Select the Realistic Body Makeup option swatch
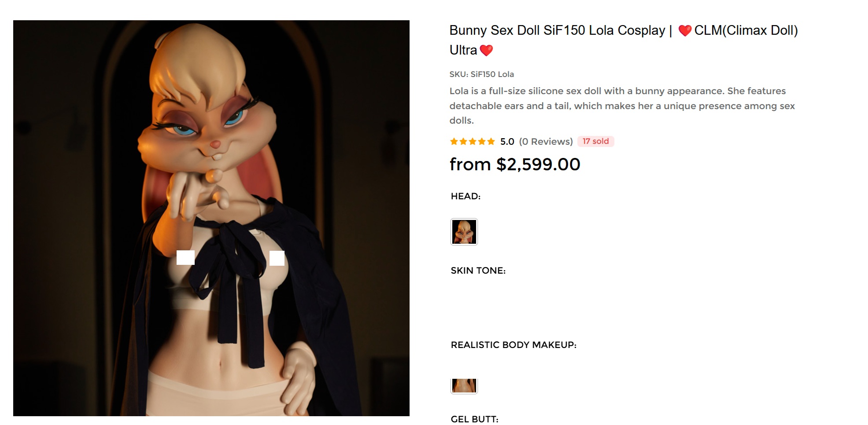The width and height of the screenshot is (868, 425). click(464, 386)
